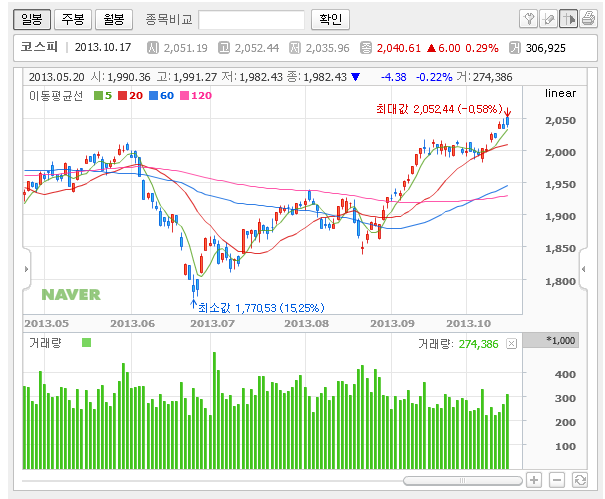Reset chart with refresh icon
The image size is (605, 499).
(x=580, y=480)
